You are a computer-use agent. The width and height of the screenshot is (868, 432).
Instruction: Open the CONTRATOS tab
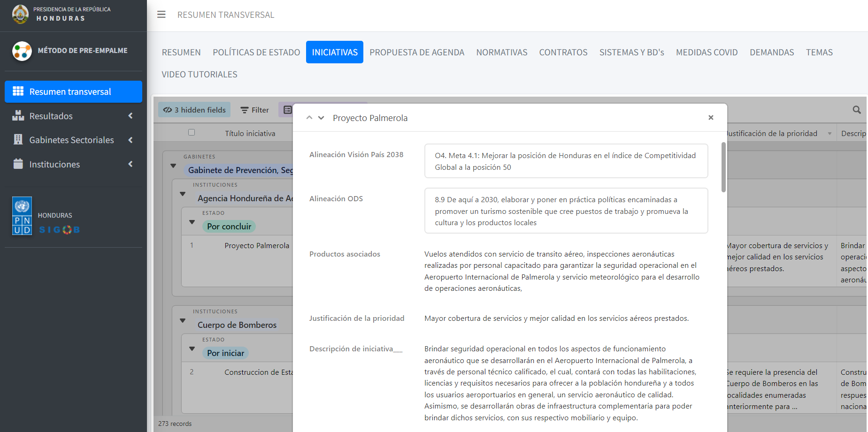(x=563, y=52)
